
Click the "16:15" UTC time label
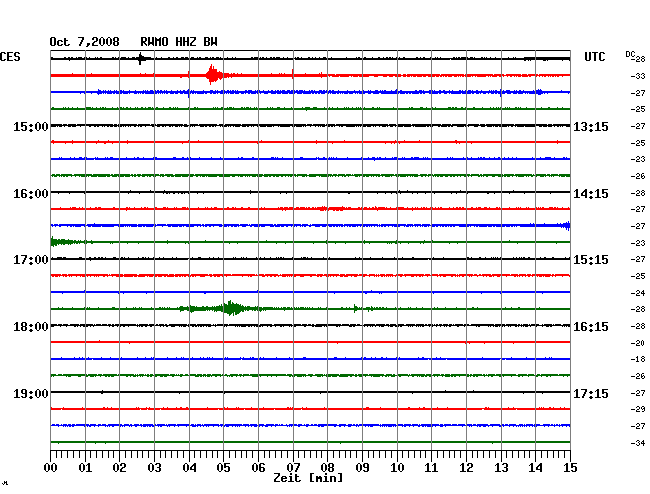point(591,327)
